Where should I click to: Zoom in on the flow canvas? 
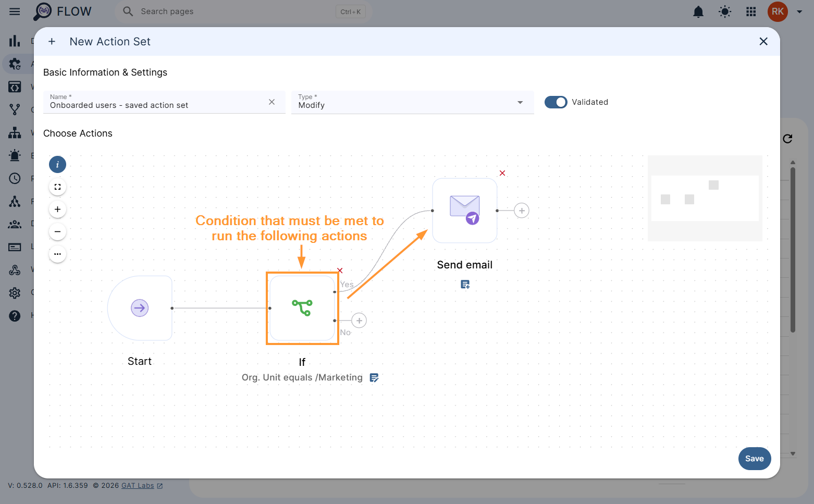(57, 209)
